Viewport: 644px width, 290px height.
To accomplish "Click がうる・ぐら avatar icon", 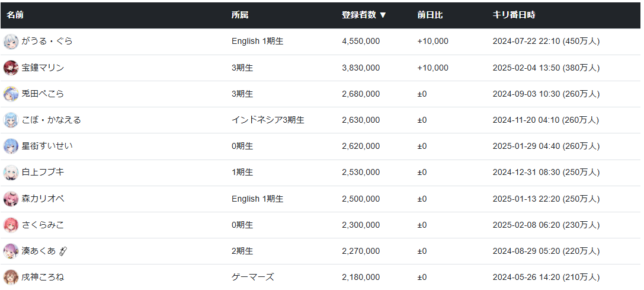I will tap(11, 42).
